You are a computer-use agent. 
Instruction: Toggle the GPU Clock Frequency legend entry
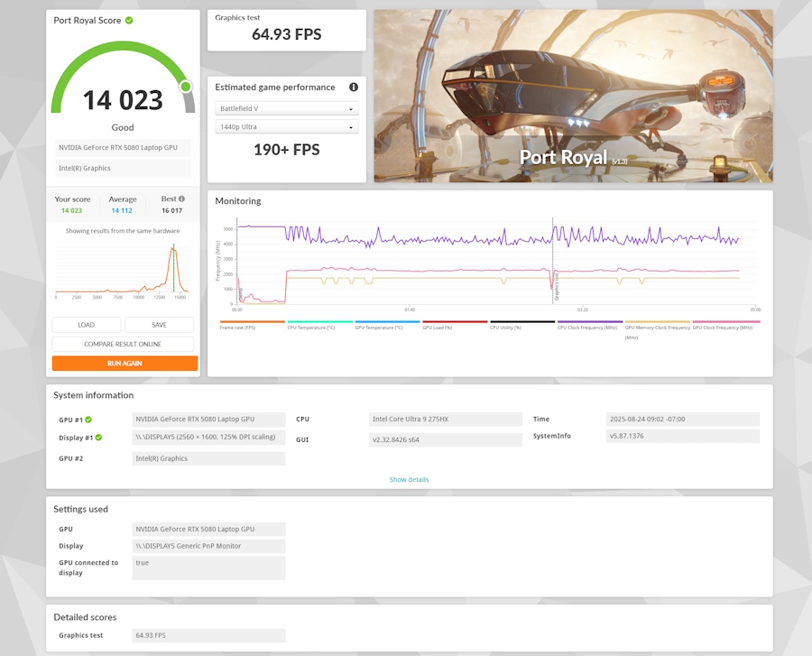click(x=726, y=325)
